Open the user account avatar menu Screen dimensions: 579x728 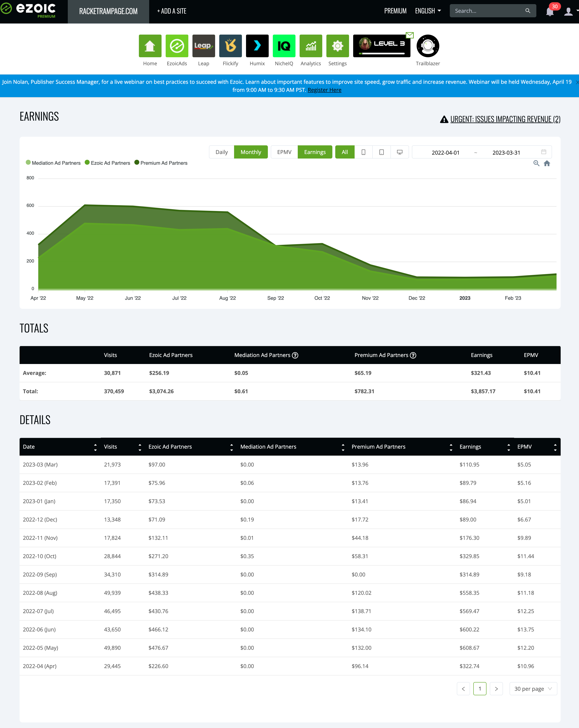point(568,12)
